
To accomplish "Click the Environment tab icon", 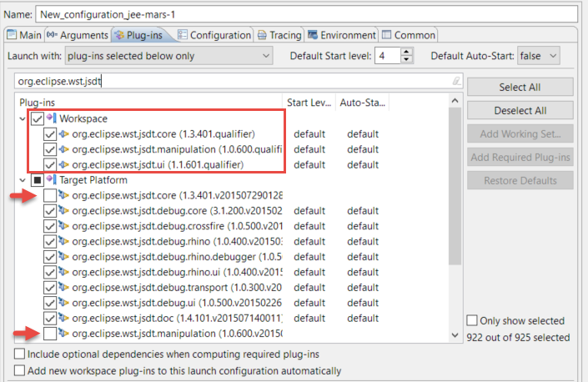I will (x=313, y=35).
